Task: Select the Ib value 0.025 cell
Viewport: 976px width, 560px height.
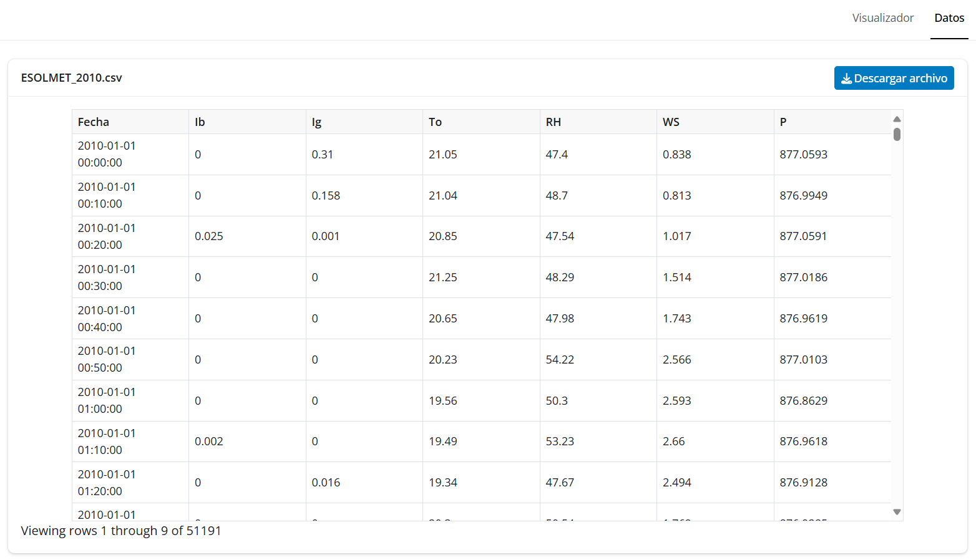Action: click(x=209, y=236)
